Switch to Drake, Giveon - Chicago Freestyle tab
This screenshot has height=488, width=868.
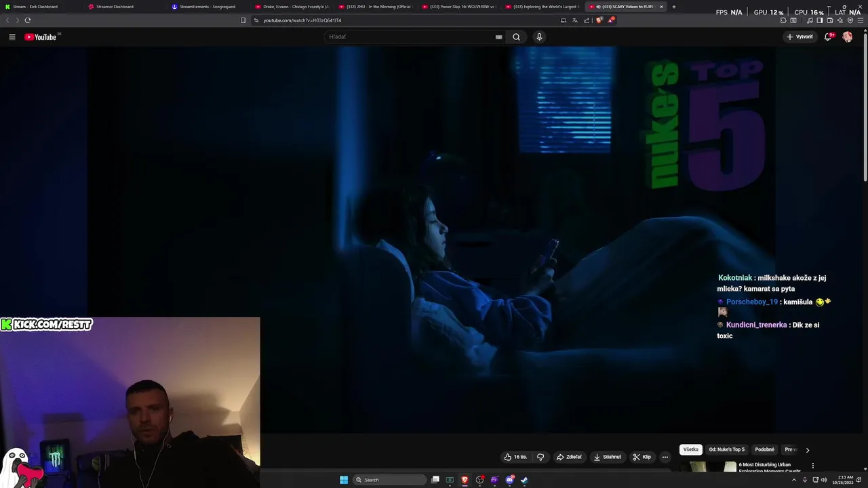click(x=292, y=7)
